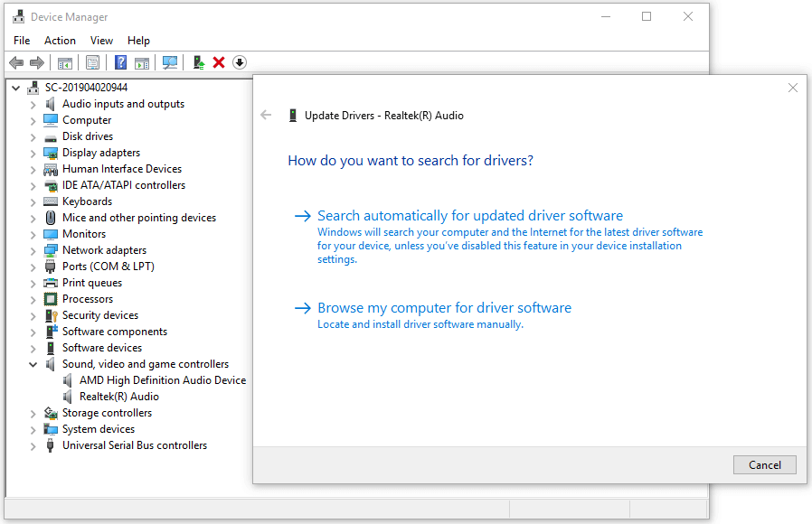
Task: Expand the Universal Serial Bus controllers node
Action: 33,446
